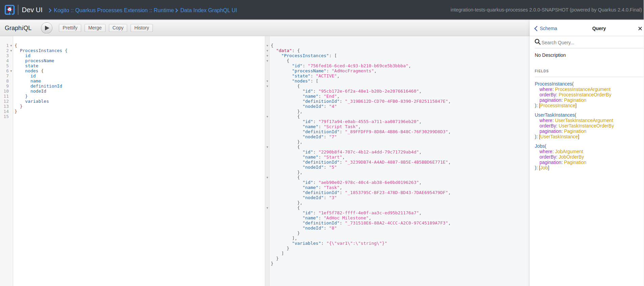Open the History panel
This screenshot has width=644, height=286.
coord(141,28)
